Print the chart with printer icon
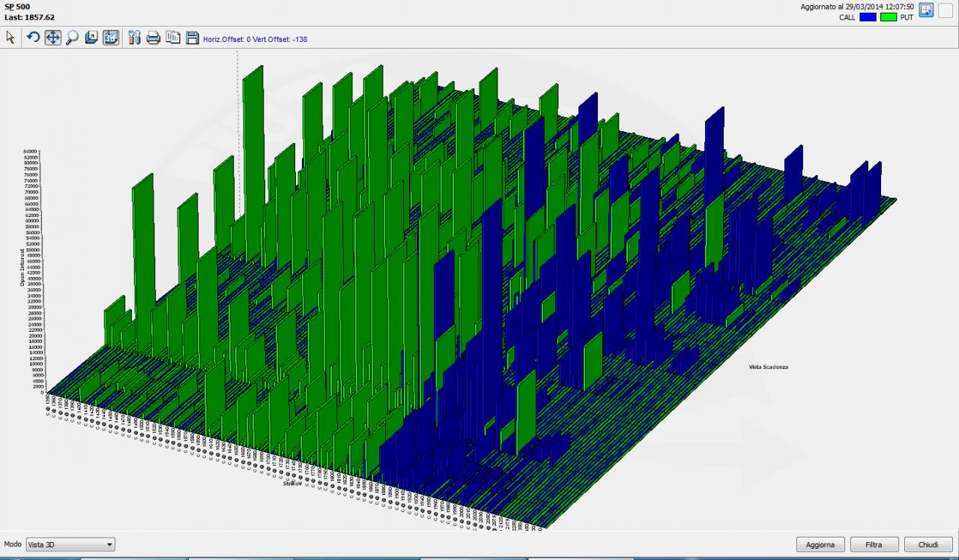 click(x=154, y=37)
